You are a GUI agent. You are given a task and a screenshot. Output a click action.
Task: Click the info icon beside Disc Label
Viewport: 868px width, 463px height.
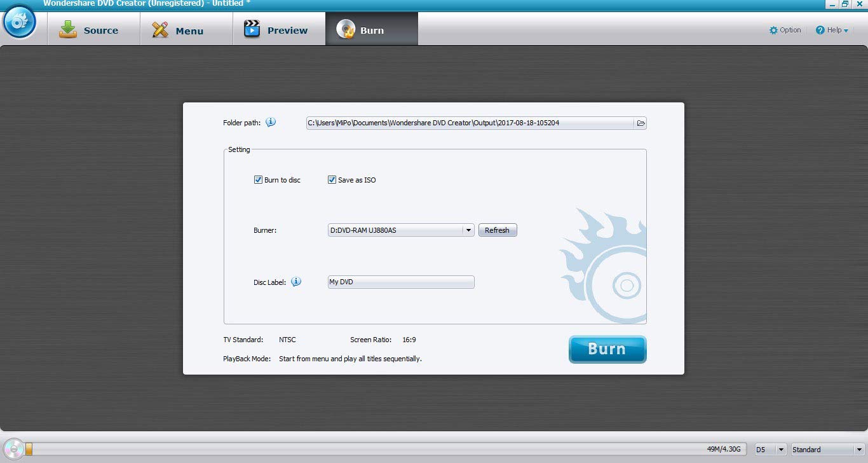[296, 282]
